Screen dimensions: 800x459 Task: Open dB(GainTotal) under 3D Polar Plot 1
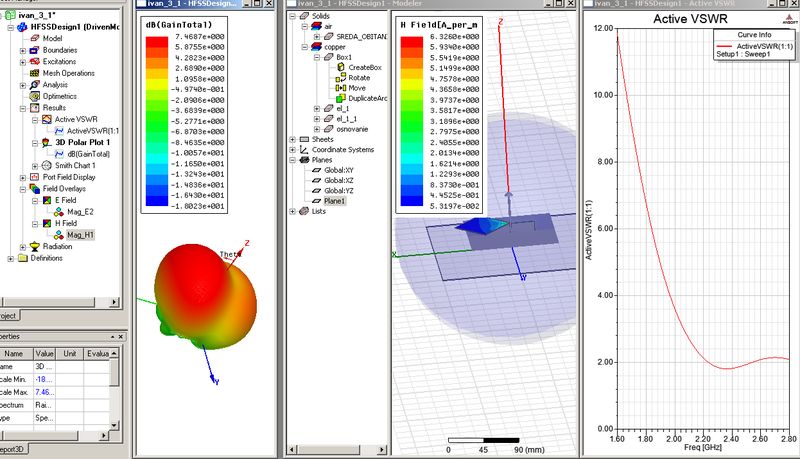(88, 154)
